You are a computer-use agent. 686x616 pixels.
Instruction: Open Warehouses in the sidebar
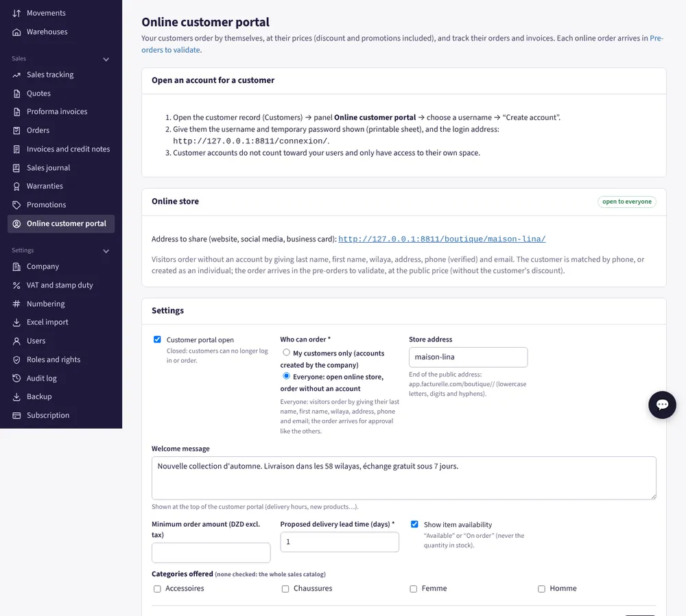pos(61,32)
